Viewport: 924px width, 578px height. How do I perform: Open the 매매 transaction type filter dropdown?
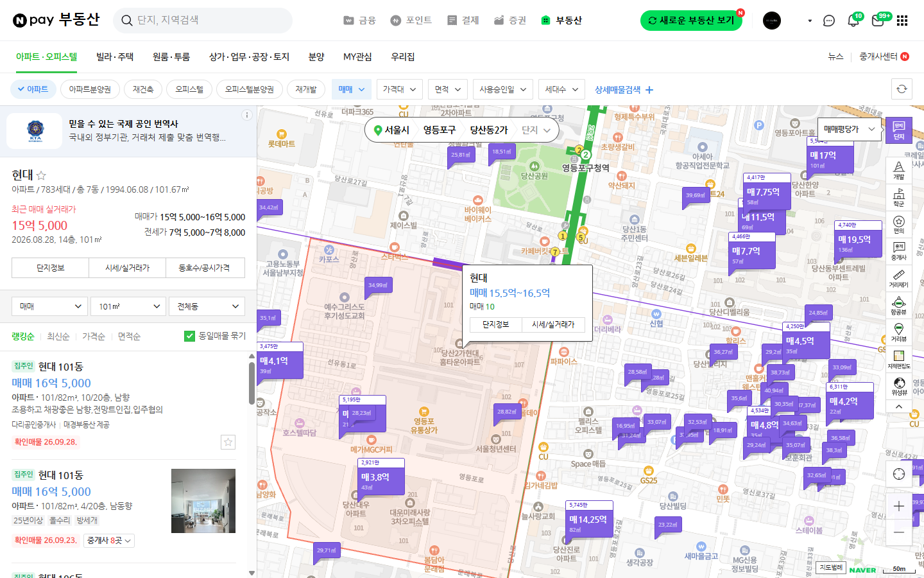pyautogui.click(x=352, y=89)
